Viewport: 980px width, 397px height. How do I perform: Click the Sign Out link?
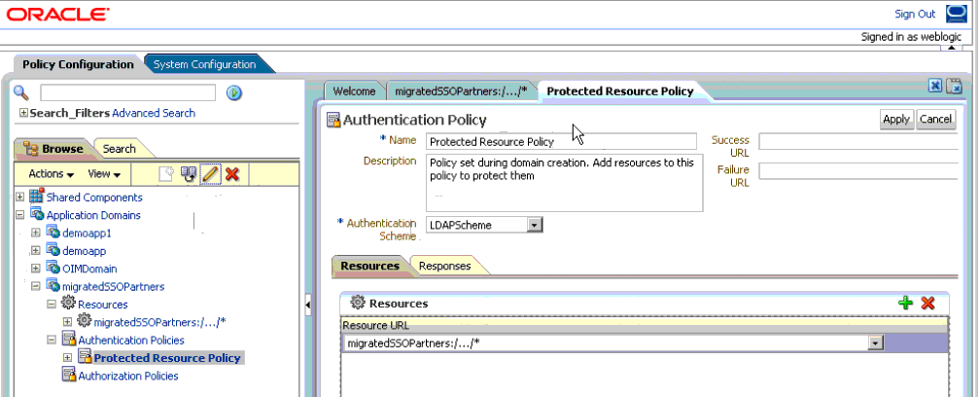pyautogui.click(x=915, y=14)
